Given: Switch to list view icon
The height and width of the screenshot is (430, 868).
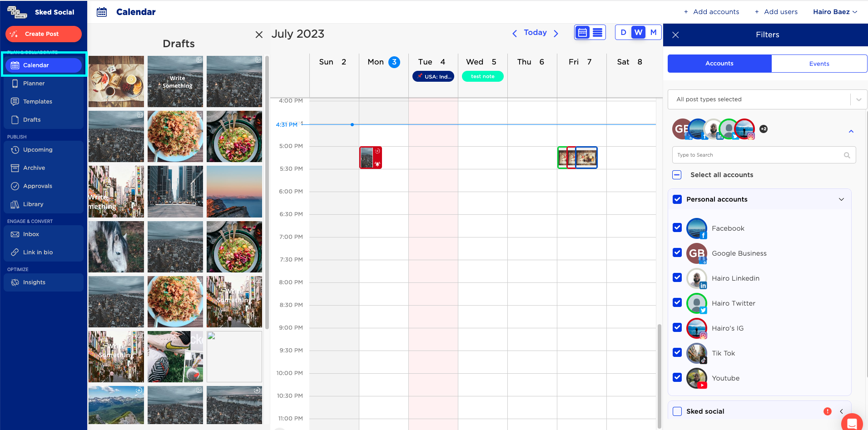Looking at the screenshot, I should [x=598, y=33].
